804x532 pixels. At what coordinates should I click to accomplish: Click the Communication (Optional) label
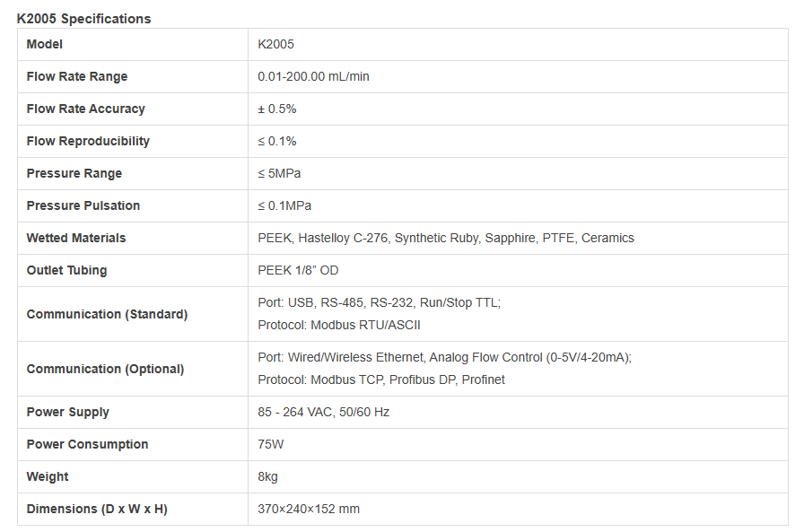[105, 369]
